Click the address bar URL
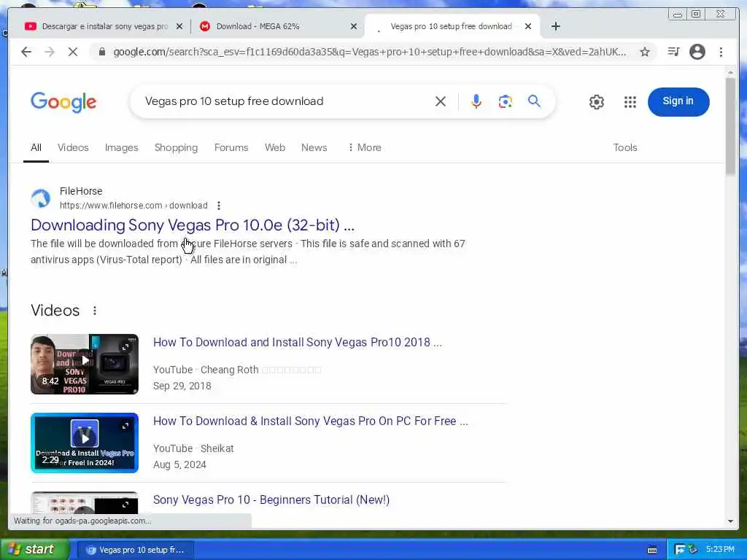This screenshot has width=747, height=560. pos(370,52)
